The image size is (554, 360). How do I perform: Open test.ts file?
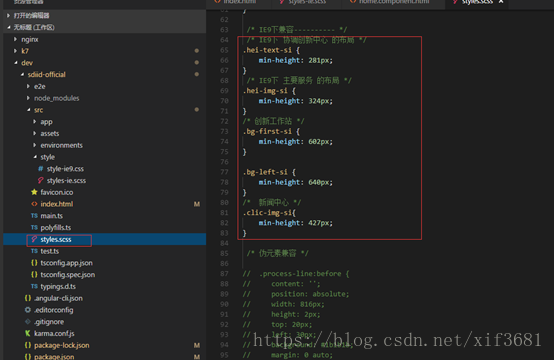click(49, 251)
